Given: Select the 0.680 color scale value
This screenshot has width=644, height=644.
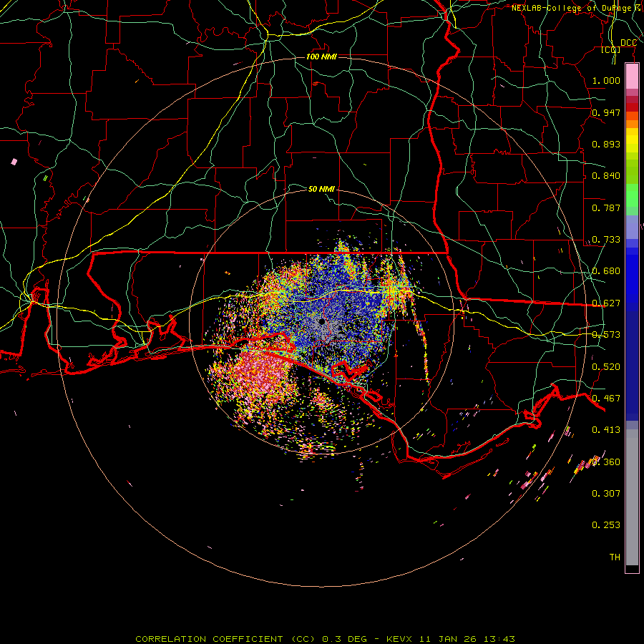Looking at the screenshot, I should point(606,271).
